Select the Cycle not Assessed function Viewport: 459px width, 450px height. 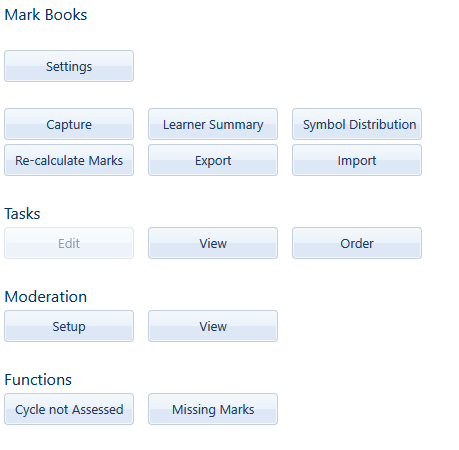(69, 409)
